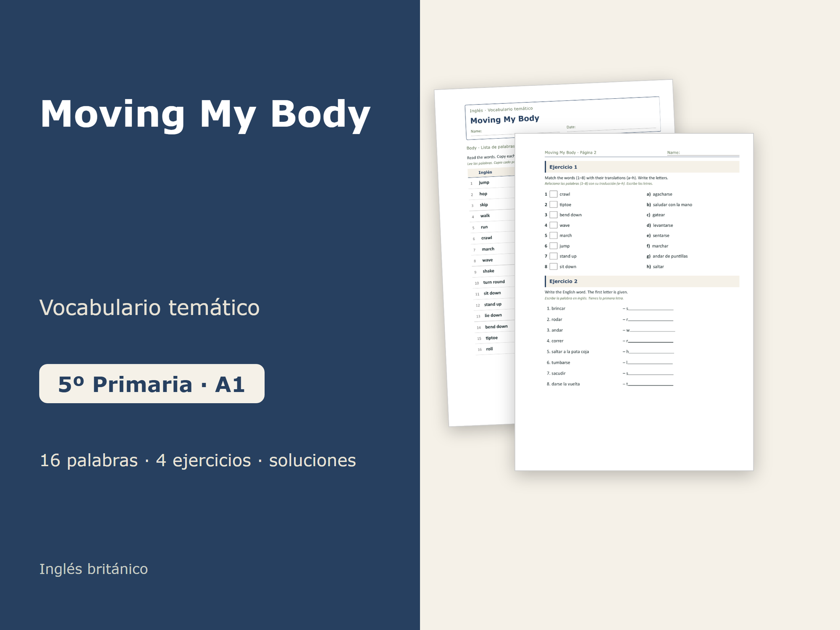The width and height of the screenshot is (840, 630).
Task: Click the Name field on page 2
Action: [710, 153]
